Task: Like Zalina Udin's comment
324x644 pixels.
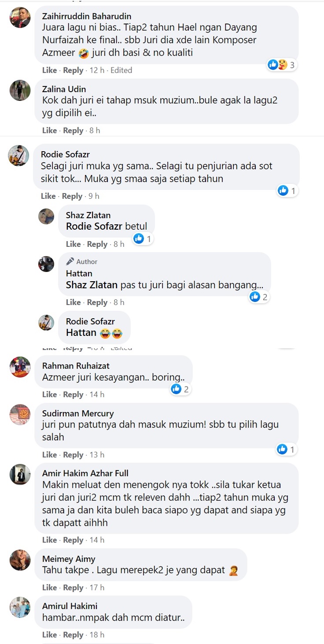Action: point(49,130)
